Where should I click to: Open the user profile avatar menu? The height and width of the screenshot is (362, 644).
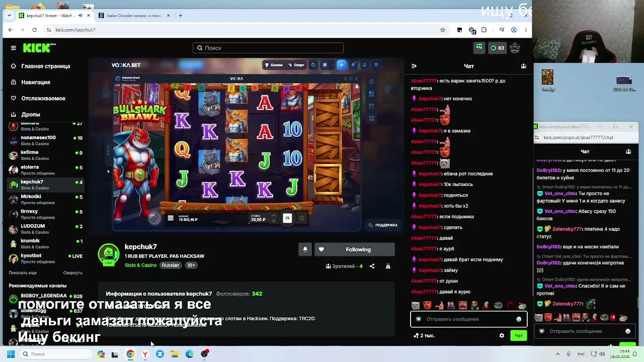point(515,48)
